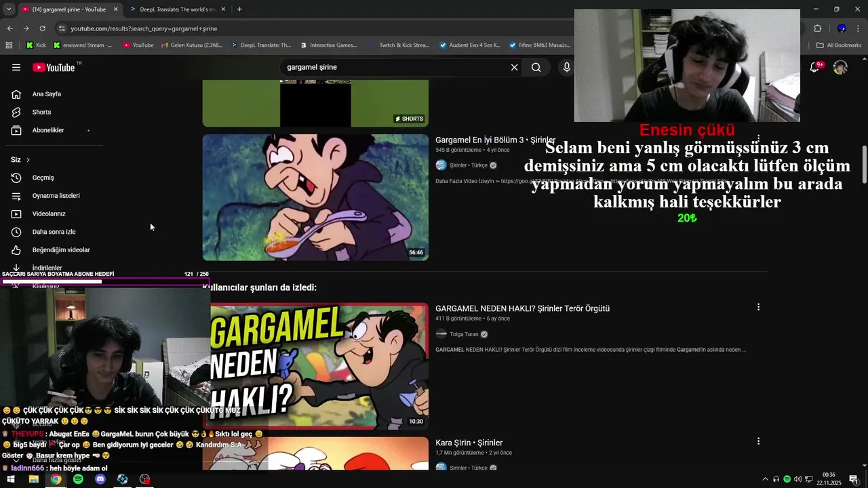Open tab search dropdown arrow
The height and width of the screenshot is (488, 868).
9,9
